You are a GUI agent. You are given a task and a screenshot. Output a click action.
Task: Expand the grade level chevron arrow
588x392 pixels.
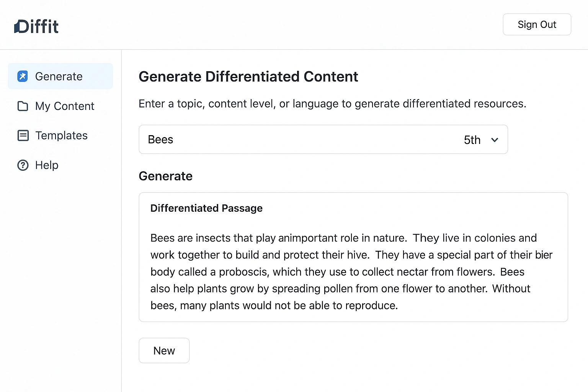tap(495, 140)
